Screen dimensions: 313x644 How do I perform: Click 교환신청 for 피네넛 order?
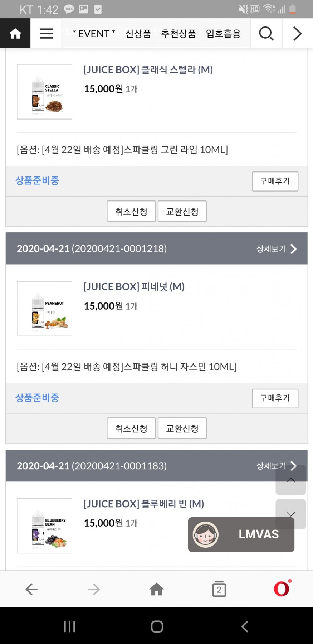(182, 428)
